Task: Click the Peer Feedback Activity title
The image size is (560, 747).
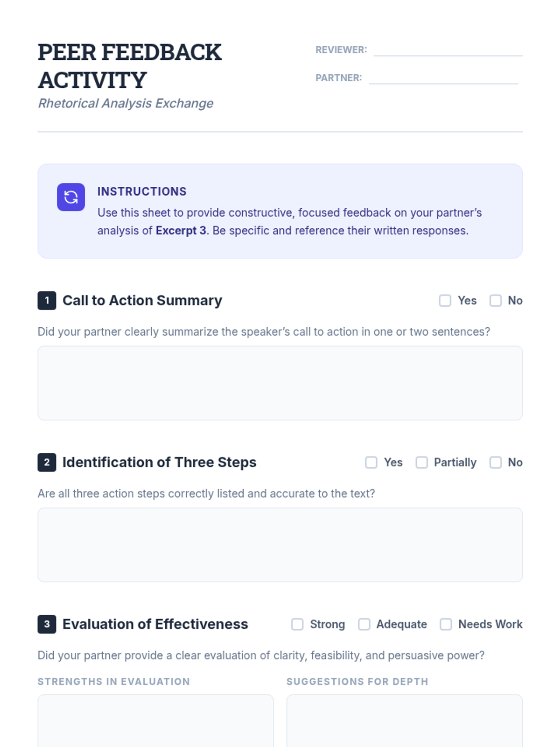Action: 130,66
